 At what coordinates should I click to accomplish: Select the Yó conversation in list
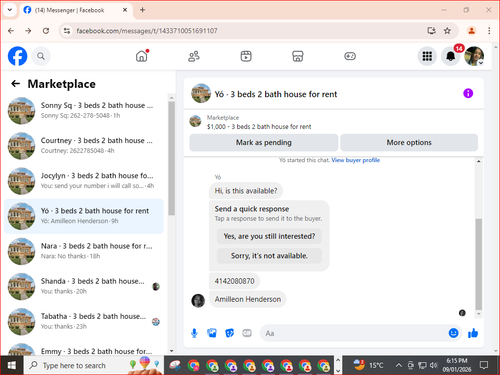(x=84, y=216)
